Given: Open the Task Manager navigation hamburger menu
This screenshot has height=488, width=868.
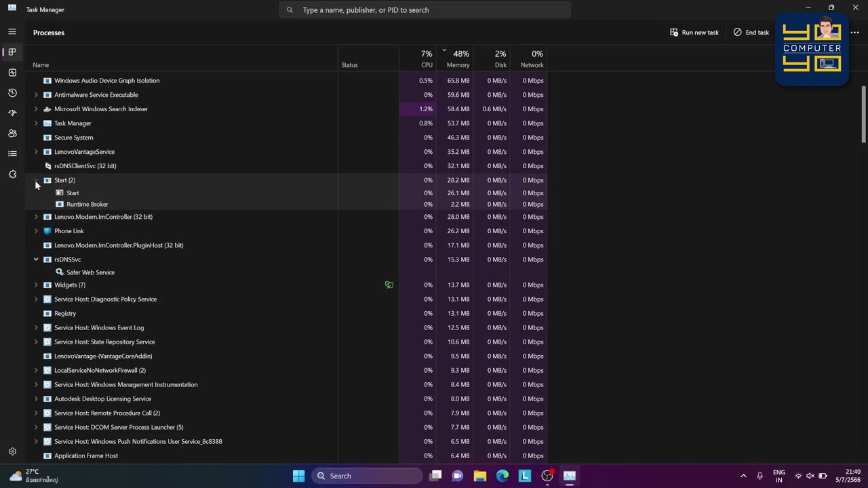Looking at the screenshot, I should tap(12, 32).
